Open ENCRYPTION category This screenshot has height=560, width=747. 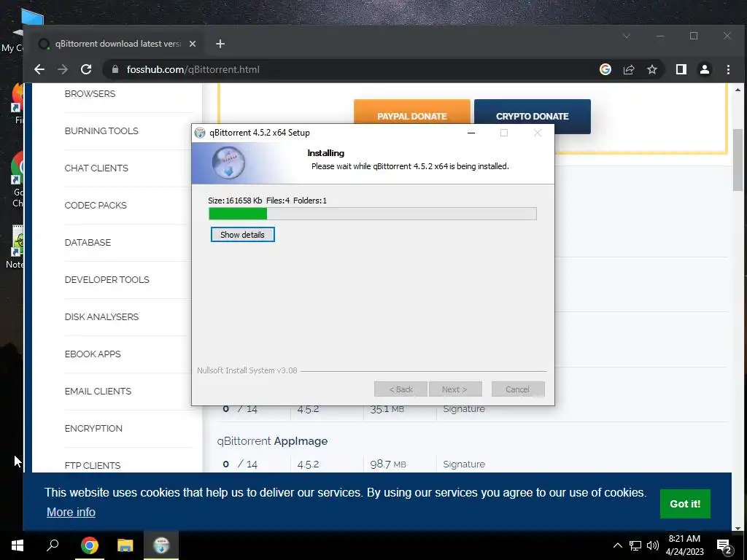click(x=93, y=428)
